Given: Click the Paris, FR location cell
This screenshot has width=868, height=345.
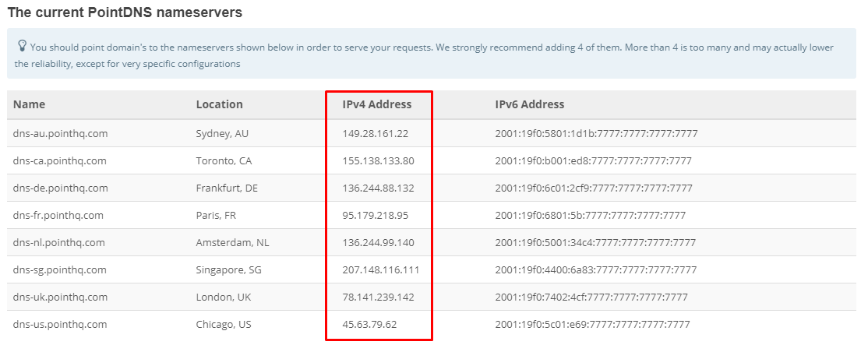Looking at the screenshot, I should pyautogui.click(x=216, y=215).
